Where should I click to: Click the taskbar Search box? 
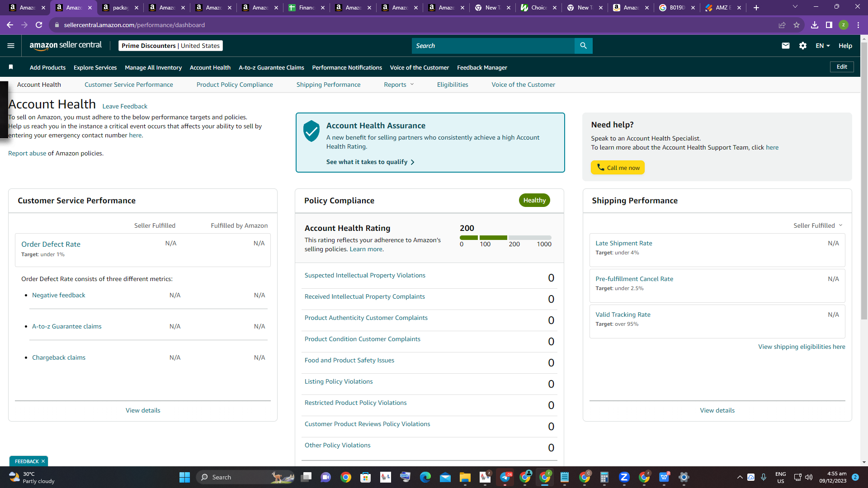tap(245, 477)
